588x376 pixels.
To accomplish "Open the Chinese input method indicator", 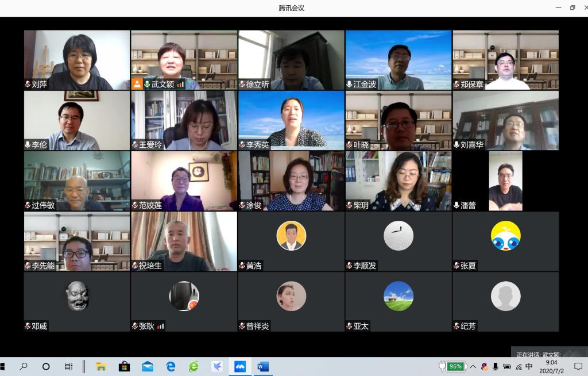I will pyautogui.click(x=529, y=367).
